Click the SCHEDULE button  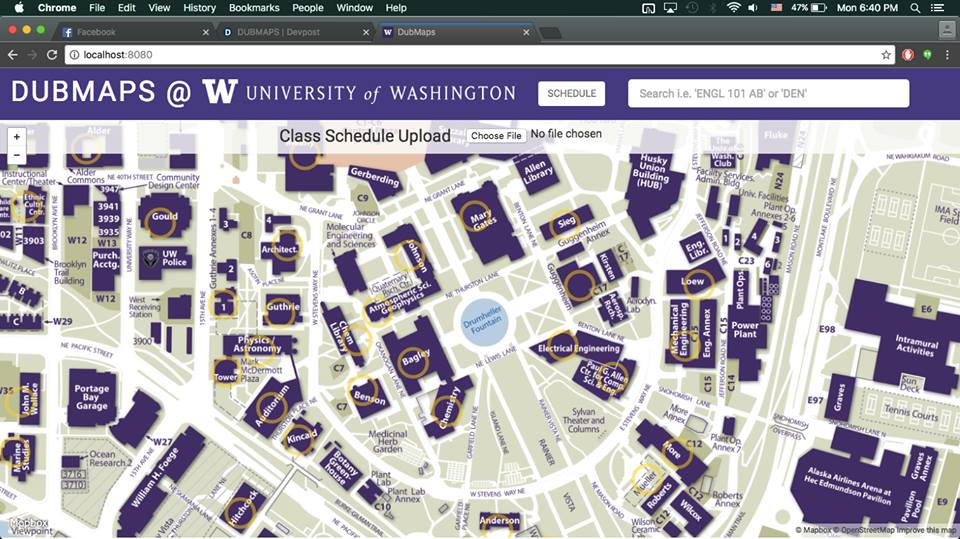572,94
